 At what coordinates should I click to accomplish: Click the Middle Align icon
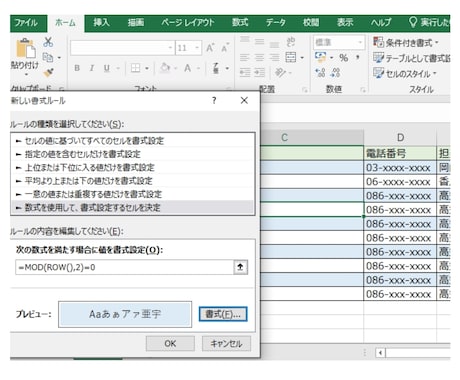[x=259, y=42]
